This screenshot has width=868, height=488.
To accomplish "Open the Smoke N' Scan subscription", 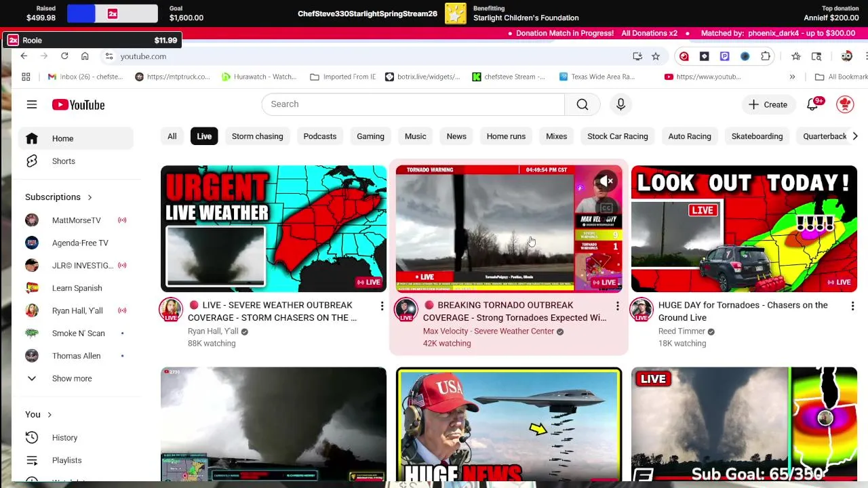I will [x=76, y=333].
